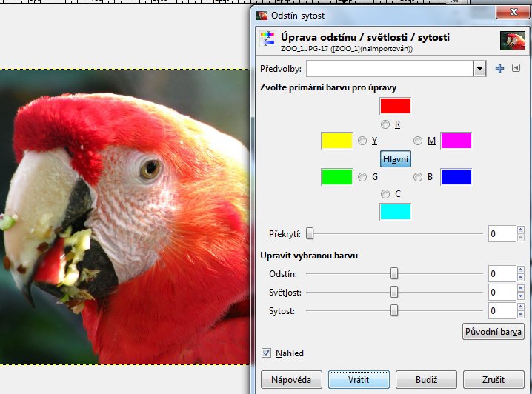Click the Budiž OK button

(426, 380)
